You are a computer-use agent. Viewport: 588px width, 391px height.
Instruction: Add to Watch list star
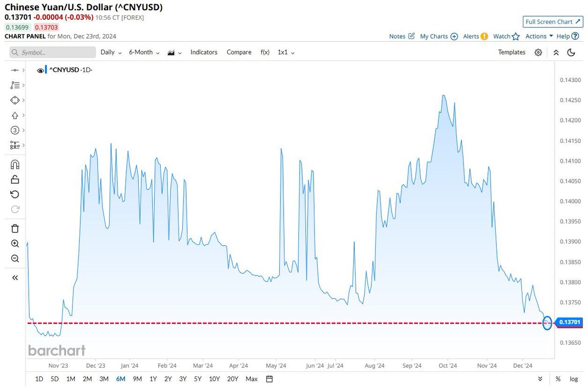point(506,36)
